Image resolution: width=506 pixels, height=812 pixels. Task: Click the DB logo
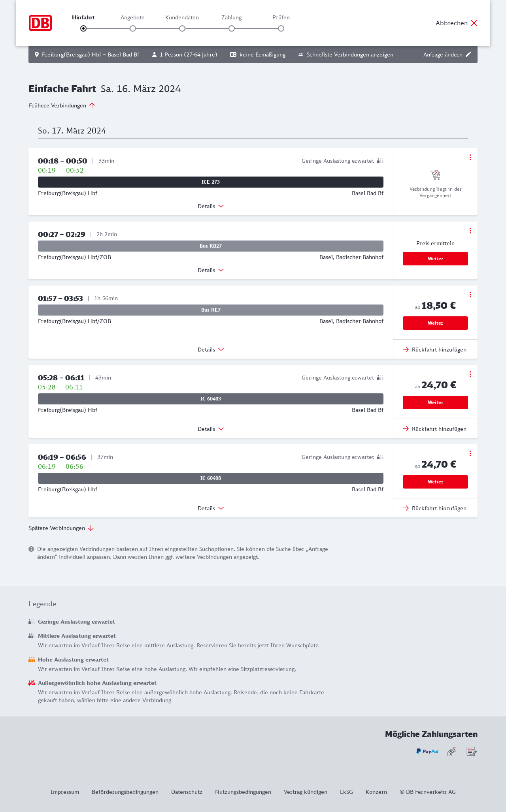point(40,23)
